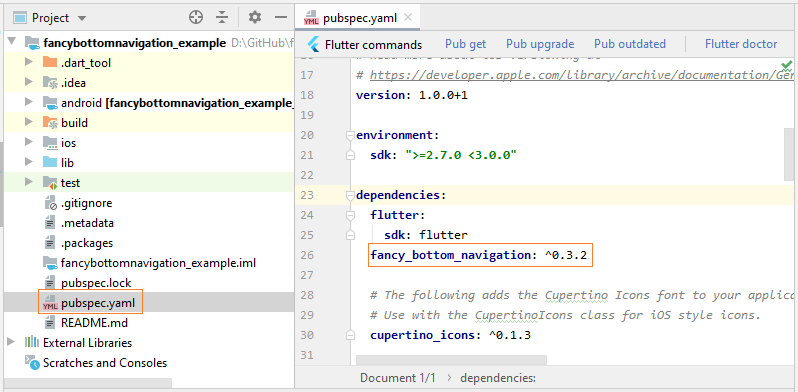798x392 pixels.
Task: Collapse the fancybottomnavigation_example root node
Action: point(11,42)
